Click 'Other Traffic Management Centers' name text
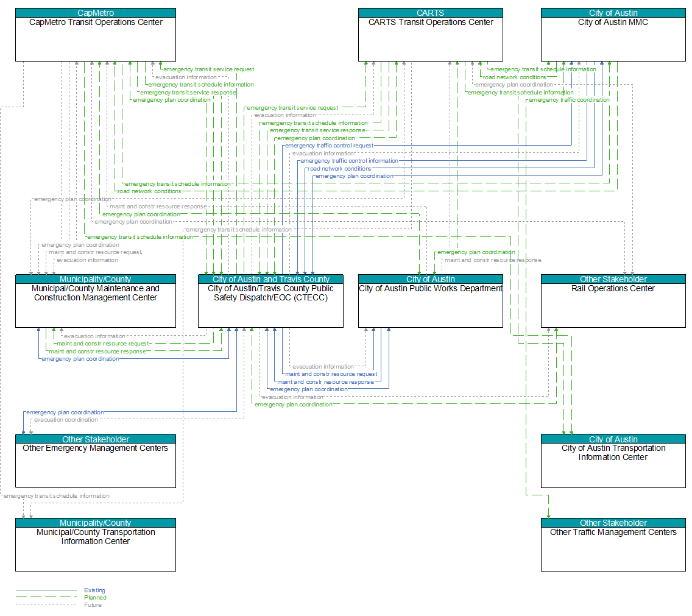This screenshot has height=616, width=692. point(613,532)
